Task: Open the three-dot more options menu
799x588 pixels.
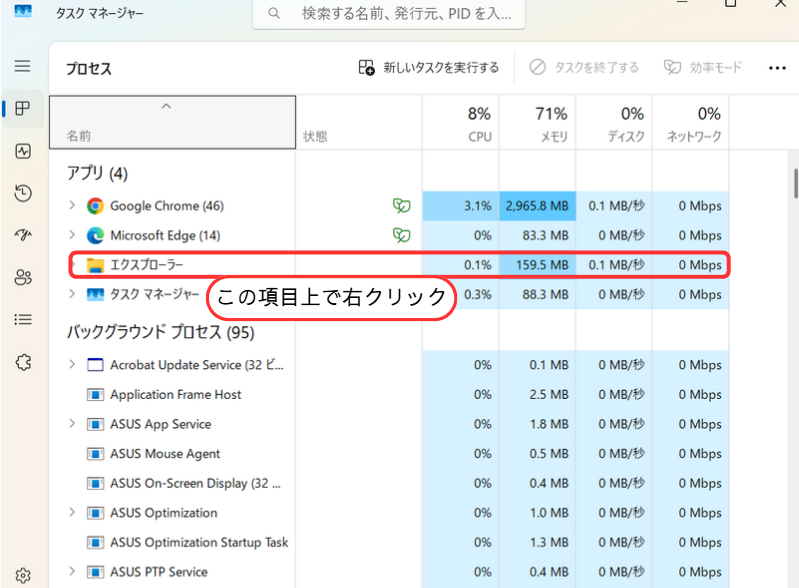Action: pyautogui.click(x=777, y=67)
